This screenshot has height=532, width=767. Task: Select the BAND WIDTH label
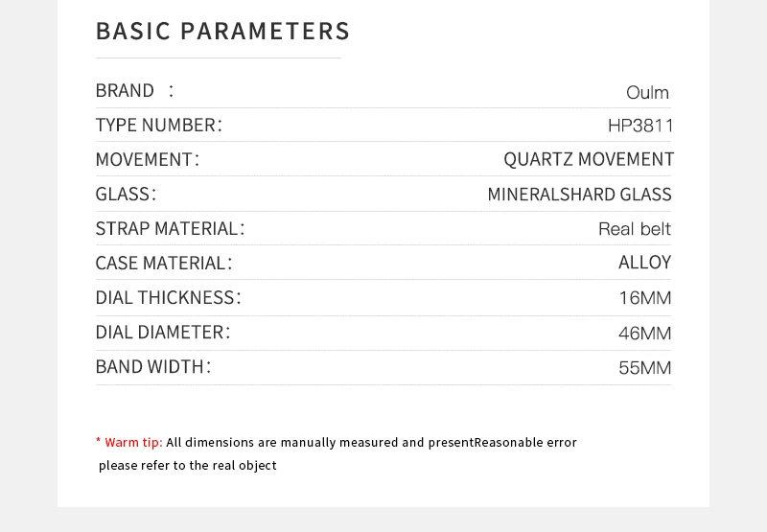pyautogui.click(x=152, y=367)
